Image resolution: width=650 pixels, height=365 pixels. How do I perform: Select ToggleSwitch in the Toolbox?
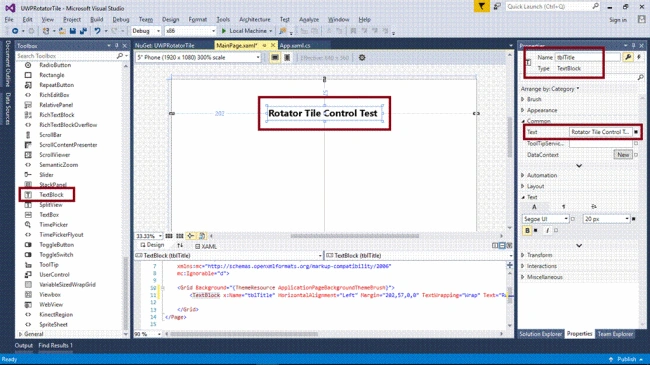pos(56,255)
